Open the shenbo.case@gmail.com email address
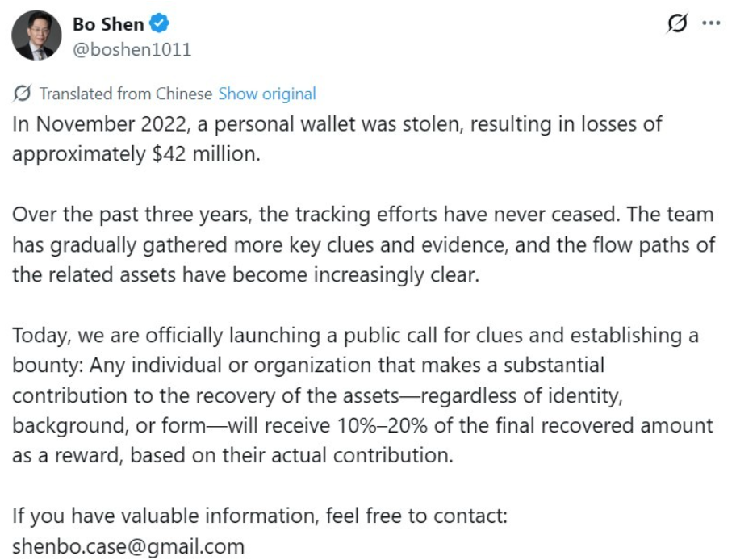 click(128, 546)
